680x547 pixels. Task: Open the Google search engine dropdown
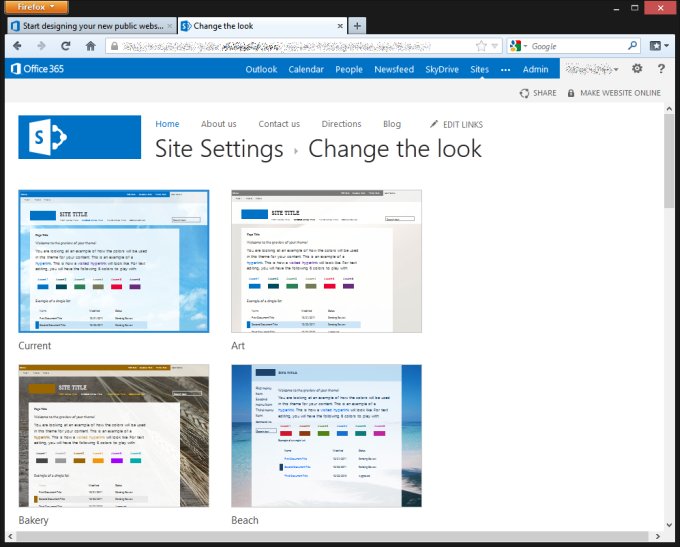pyautogui.click(x=519, y=46)
